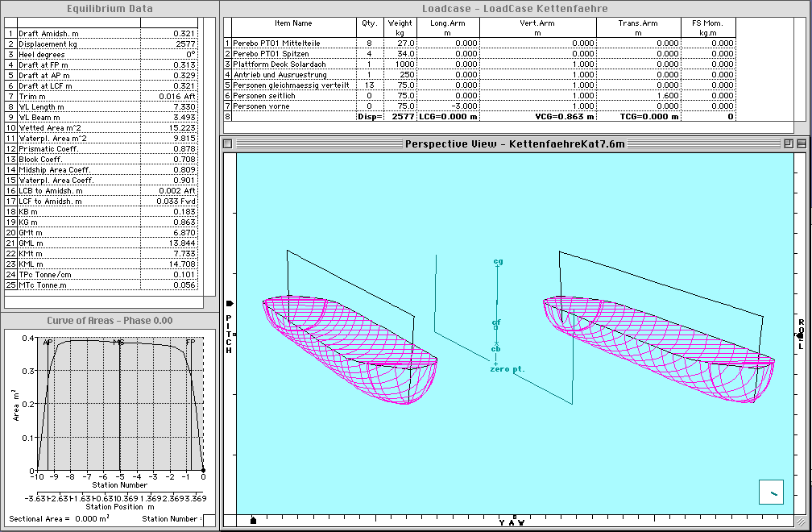
Task: Click the roll slider indicator on right edge
Action: point(799,335)
